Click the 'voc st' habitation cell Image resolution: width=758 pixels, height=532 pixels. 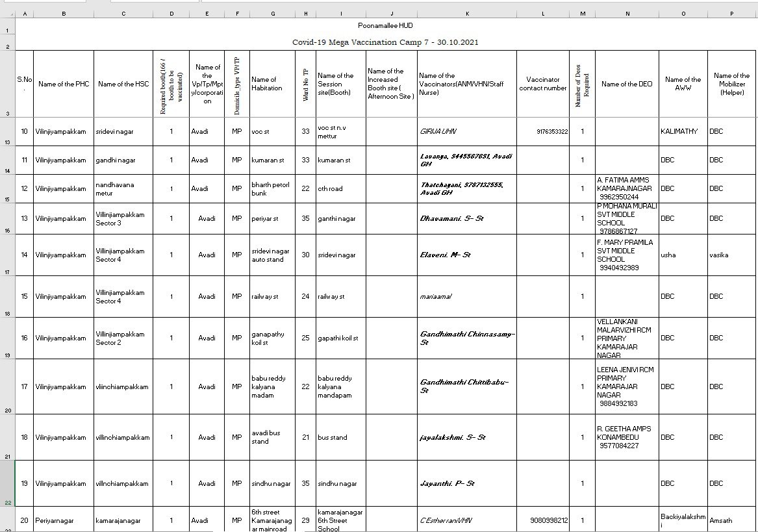pos(273,132)
